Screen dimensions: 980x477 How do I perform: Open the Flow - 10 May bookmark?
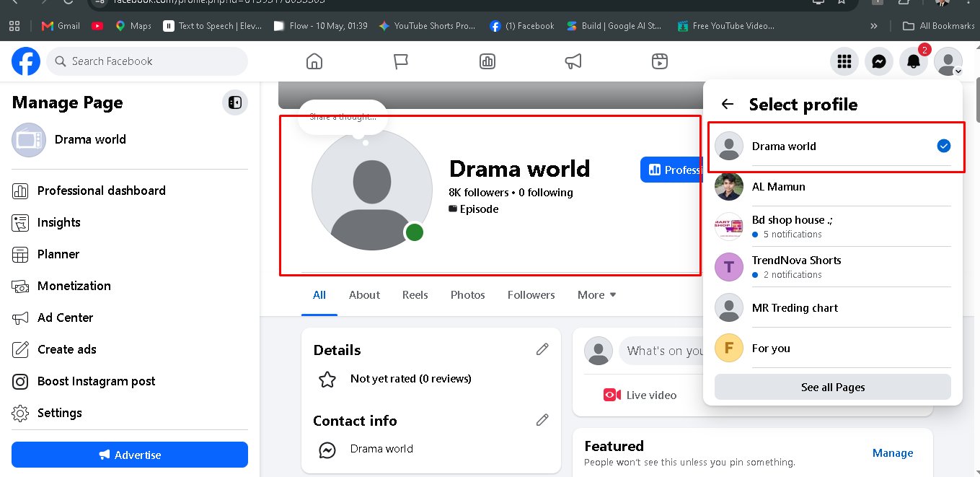(x=321, y=25)
